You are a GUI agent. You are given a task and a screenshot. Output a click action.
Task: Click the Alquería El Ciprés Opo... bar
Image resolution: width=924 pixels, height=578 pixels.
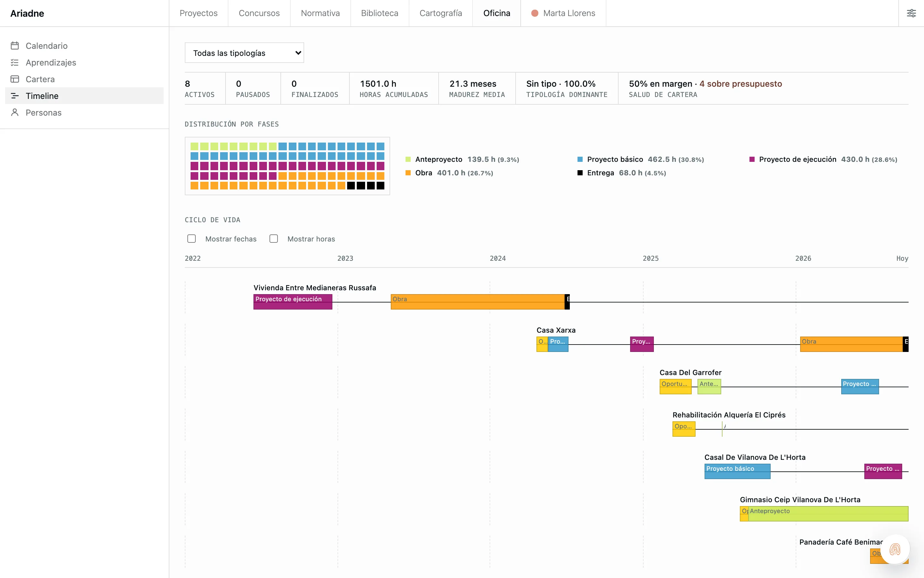[x=684, y=429]
